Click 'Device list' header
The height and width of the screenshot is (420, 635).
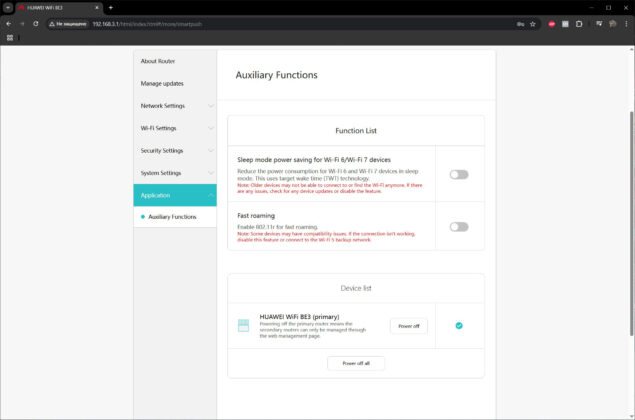point(356,288)
